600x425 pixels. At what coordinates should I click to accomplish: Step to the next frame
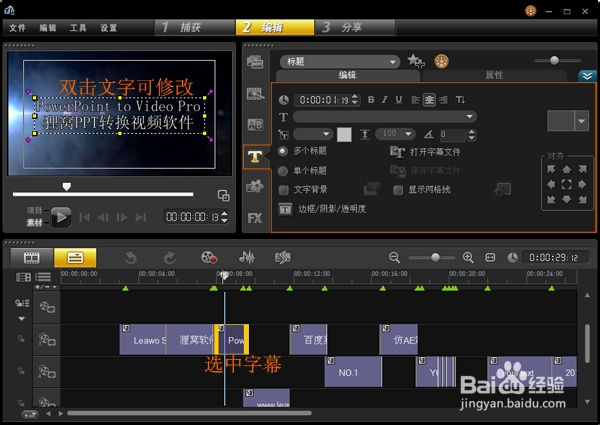tap(122, 218)
